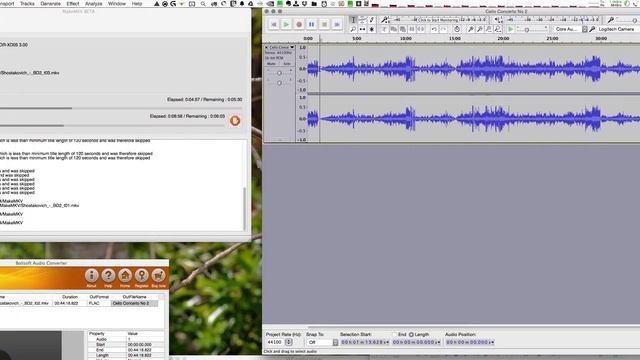
Task: Click the Audio Position time field
Action: (x=470, y=342)
